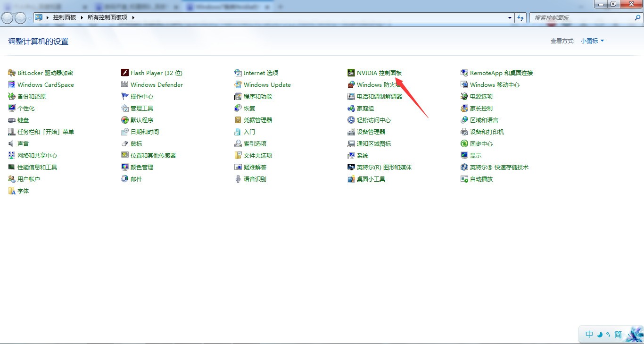The width and height of the screenshot is (644, 344).
Task: Click the Windows Update icon
Action: (238, 84)
